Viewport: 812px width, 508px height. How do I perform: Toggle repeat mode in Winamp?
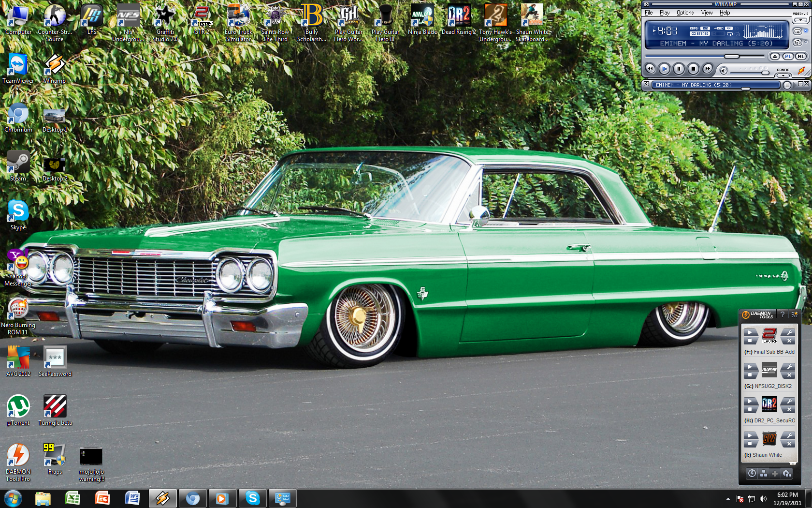797,31
